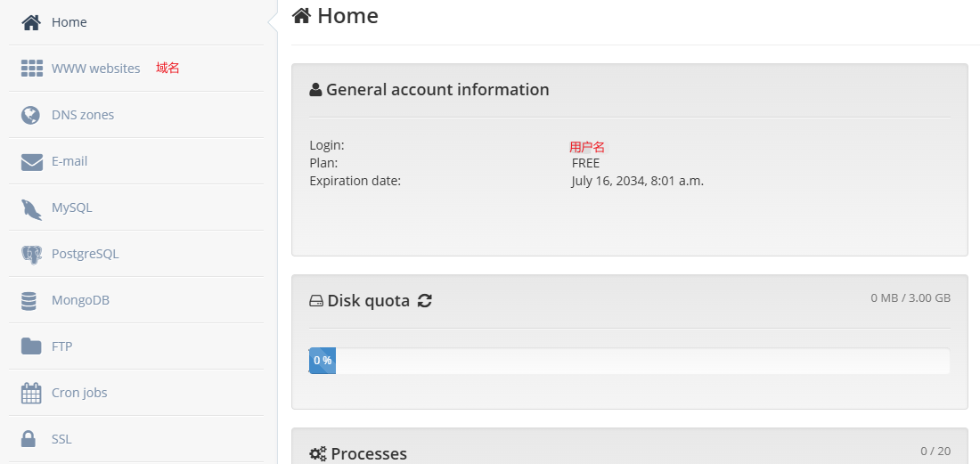Click the Cron jobs calendar icon
Screen dimensions: 980x464
(x=31, y=393)
